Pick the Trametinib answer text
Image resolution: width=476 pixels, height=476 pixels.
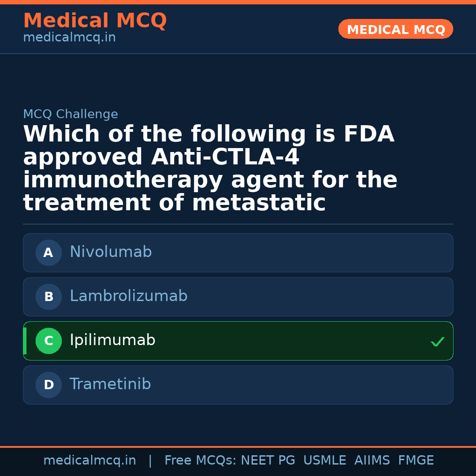[110, 384]
